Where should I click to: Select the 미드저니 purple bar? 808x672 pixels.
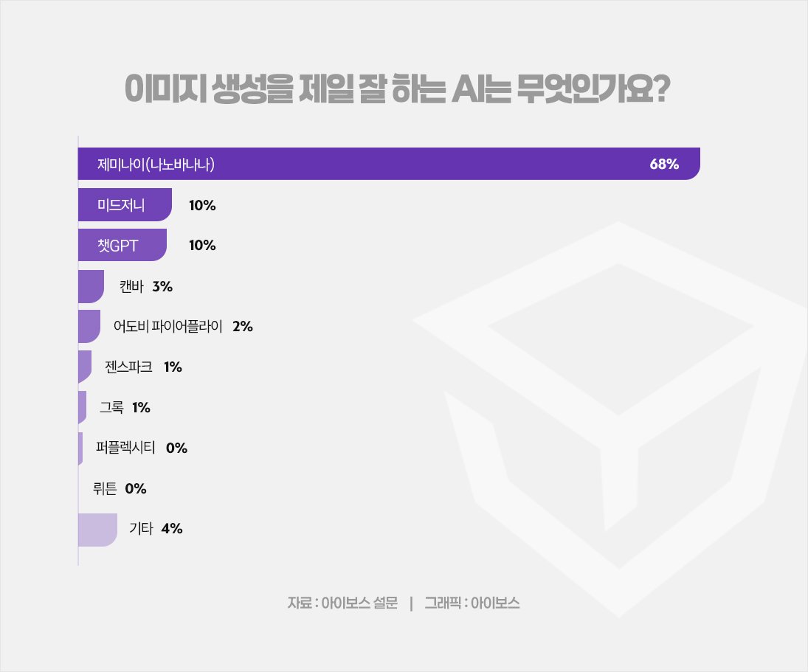pos(124,205)
